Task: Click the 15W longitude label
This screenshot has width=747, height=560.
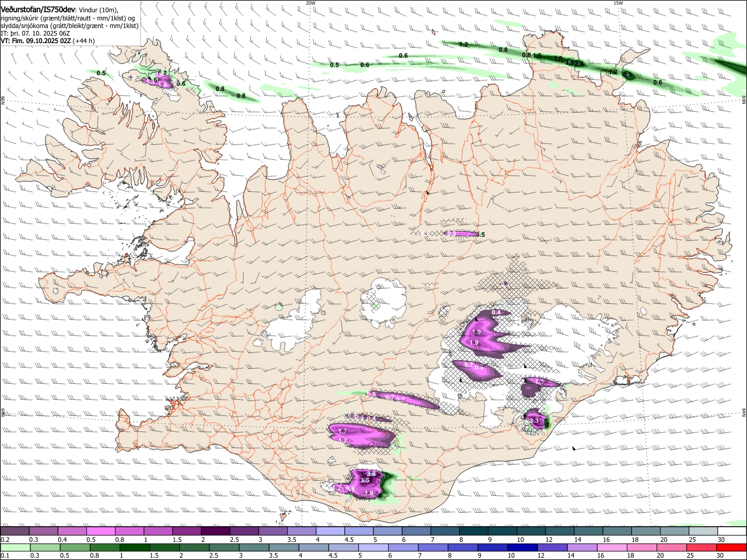Action: point(618,3)
